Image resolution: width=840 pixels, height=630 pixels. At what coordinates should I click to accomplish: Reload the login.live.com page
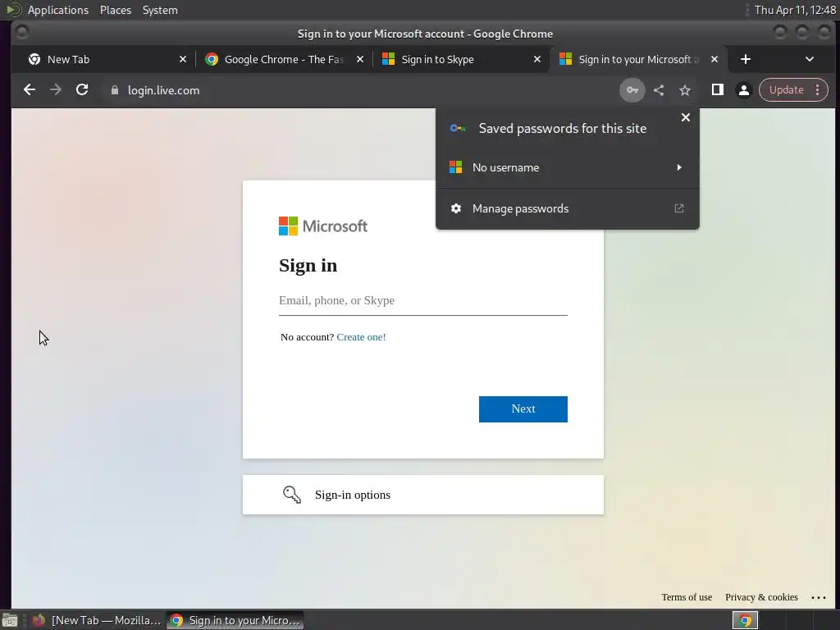point(82,90)
